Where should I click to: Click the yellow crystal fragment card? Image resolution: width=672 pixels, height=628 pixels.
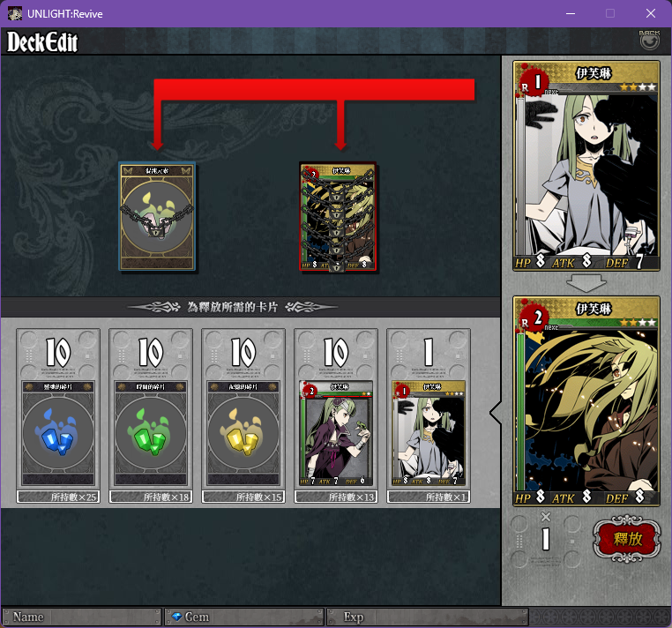[x=243, y=433]
